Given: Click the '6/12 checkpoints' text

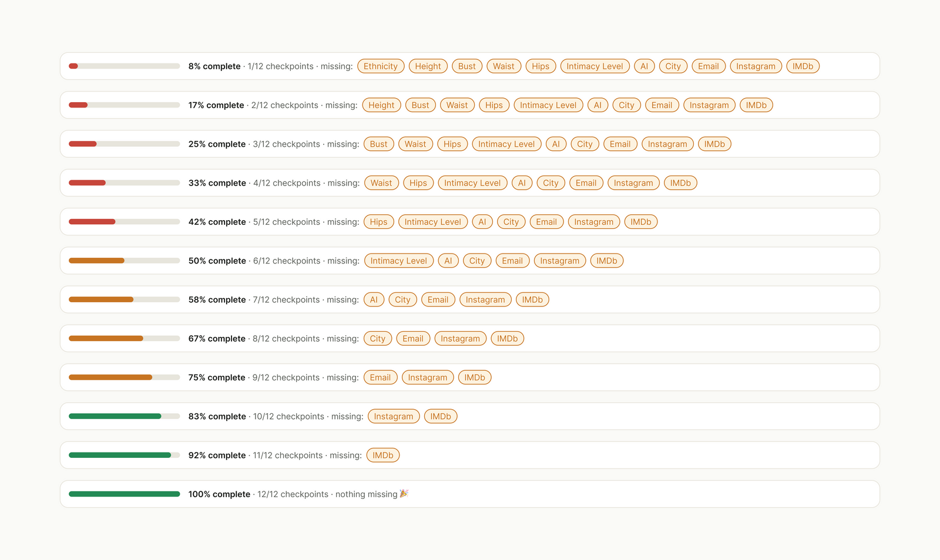Looking at the screenshot, I should coord(287,261).
